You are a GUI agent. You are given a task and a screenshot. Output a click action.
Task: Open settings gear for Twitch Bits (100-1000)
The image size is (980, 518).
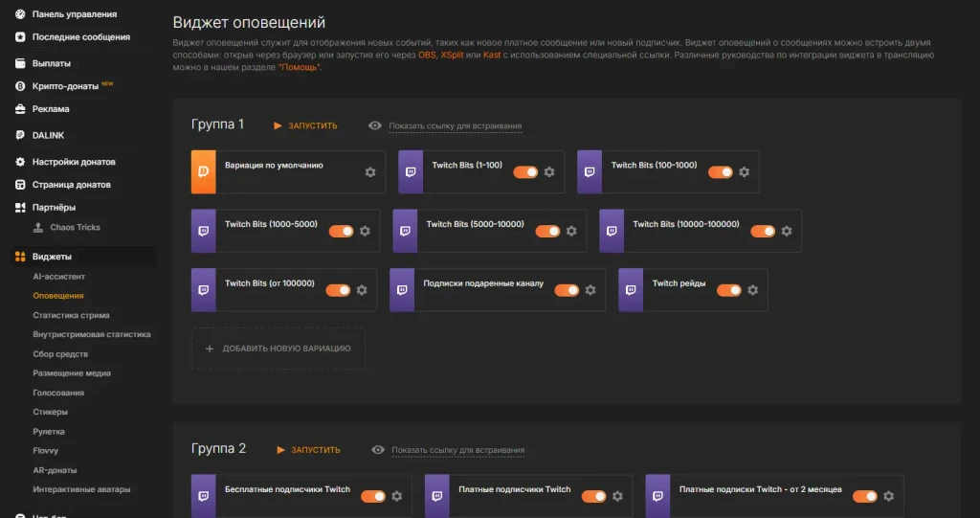point(744,172)
